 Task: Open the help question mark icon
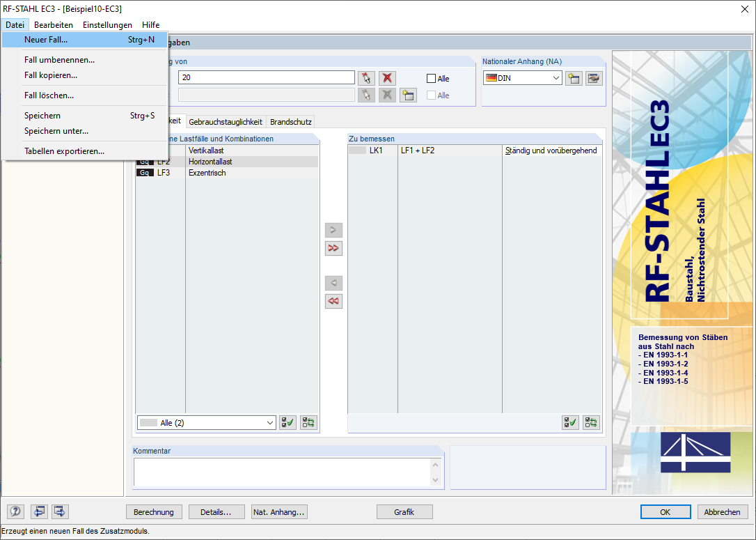click(15, 511)
